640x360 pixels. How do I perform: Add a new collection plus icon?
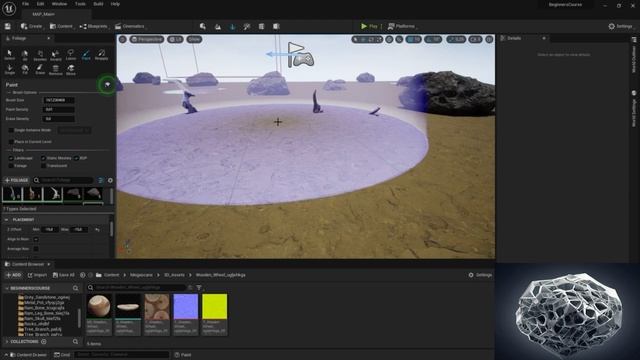pyautogui.click(x=44, y=342)
